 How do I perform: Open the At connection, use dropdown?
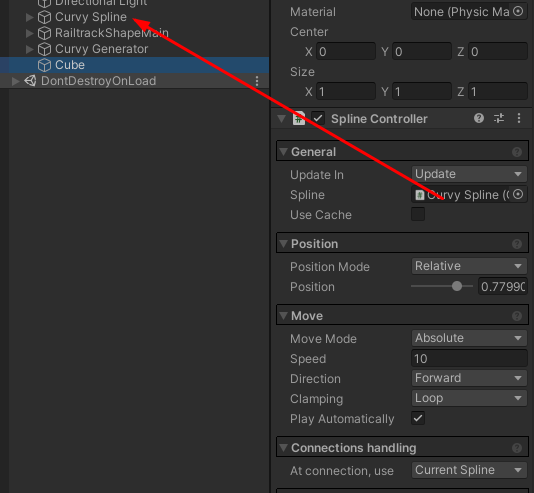(469, 470)
